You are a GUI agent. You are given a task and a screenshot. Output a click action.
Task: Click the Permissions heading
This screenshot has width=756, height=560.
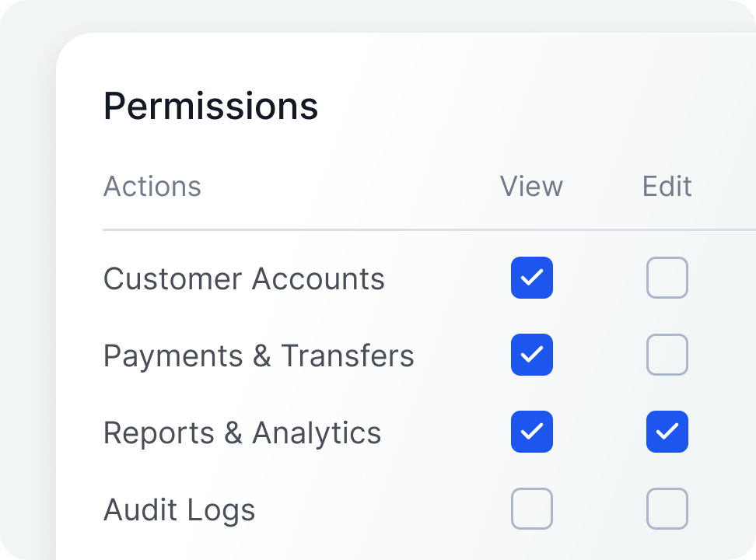click(x=211, y=106)
